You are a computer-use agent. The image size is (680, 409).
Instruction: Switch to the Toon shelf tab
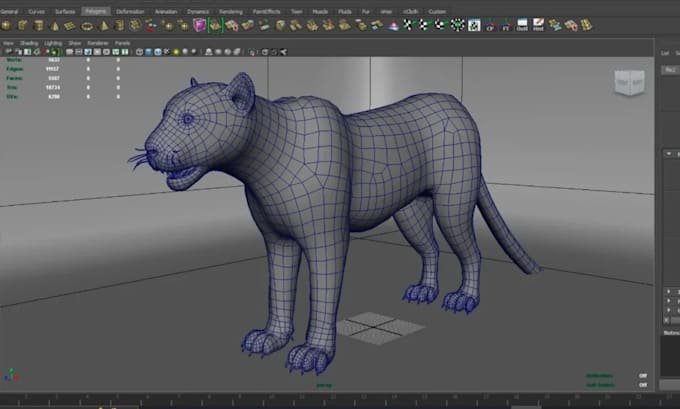(297, 12)
